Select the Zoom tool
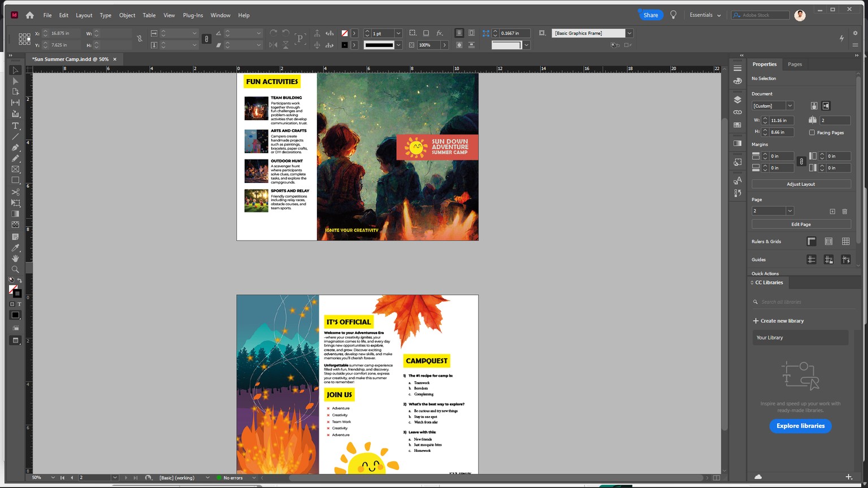 pyautogui.click(x=15, y=269)
